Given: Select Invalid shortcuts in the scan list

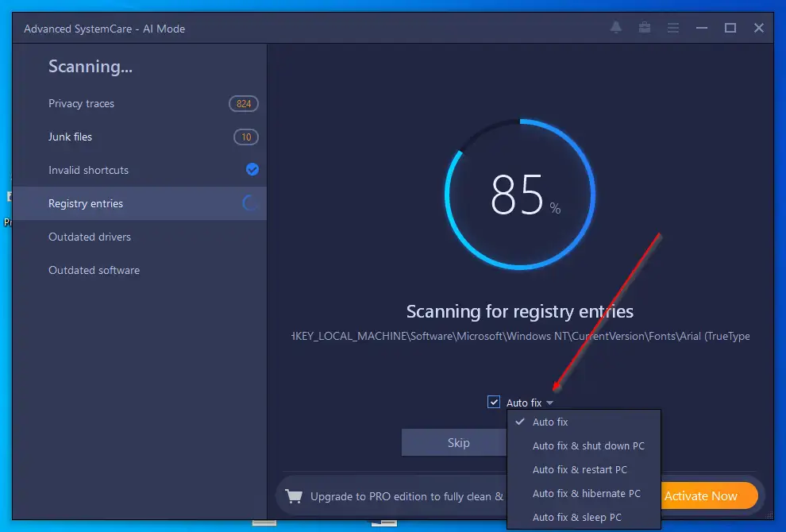Looking at the screenshot, I should point(140,170).
